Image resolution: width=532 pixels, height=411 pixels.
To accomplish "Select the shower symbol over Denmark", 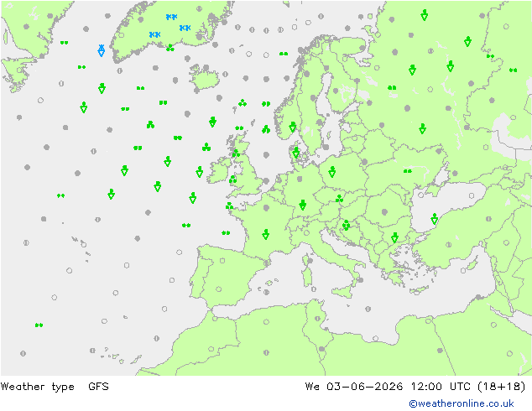I will pos(296,153).
